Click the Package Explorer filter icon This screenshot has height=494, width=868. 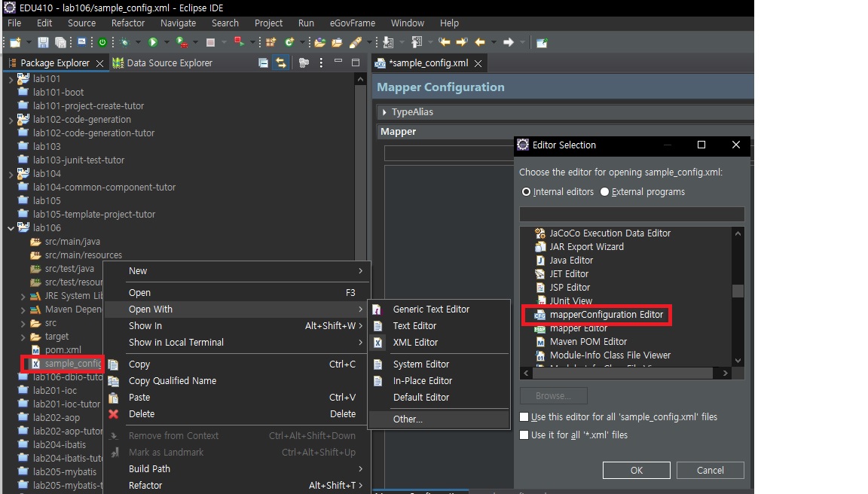tap(304, 63)
